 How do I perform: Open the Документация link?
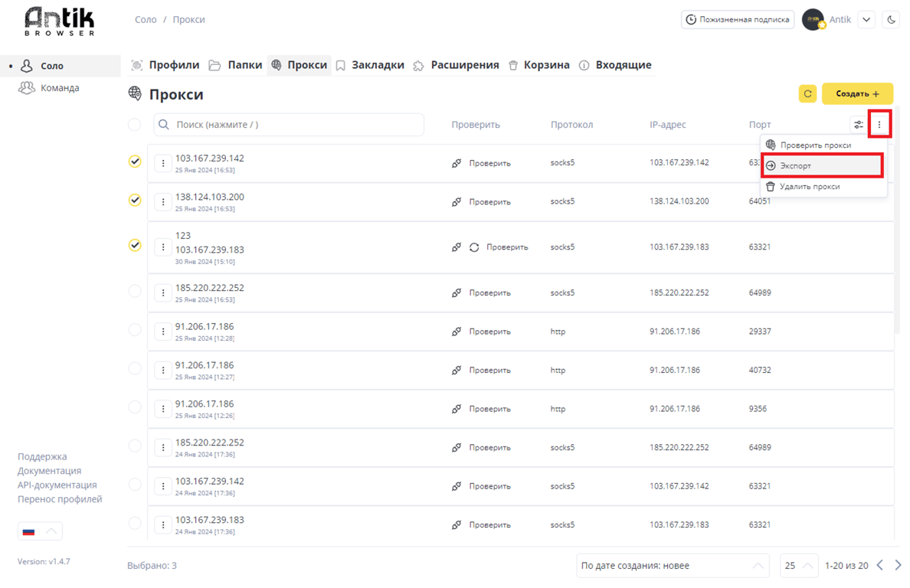tap(49, 471)
